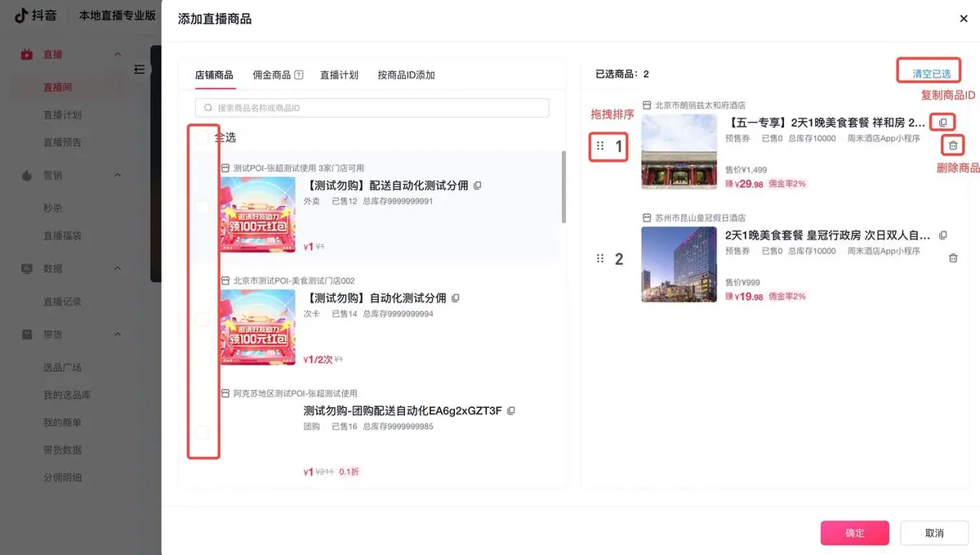The height and width of the screenshot is (555, 980).
Task: Click the 佣金率2% tag under ¥29.98
Action: (787, 184)
